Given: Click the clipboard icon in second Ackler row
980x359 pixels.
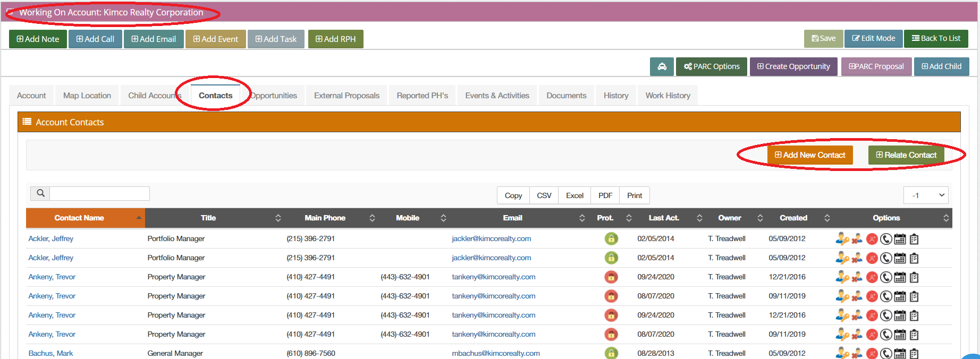Looking at the screenshot, I should (x=914, y=258).
